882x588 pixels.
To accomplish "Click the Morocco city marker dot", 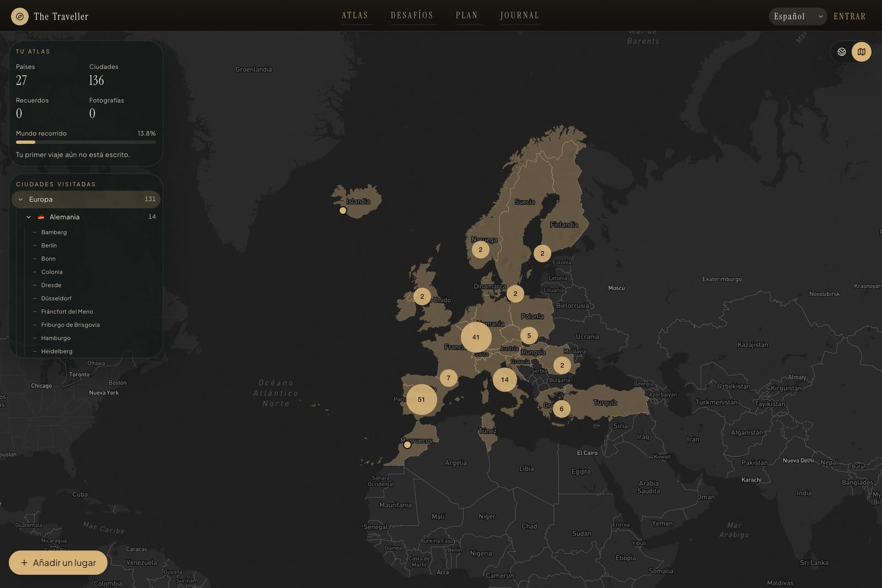I will click(x=407, y=445).
